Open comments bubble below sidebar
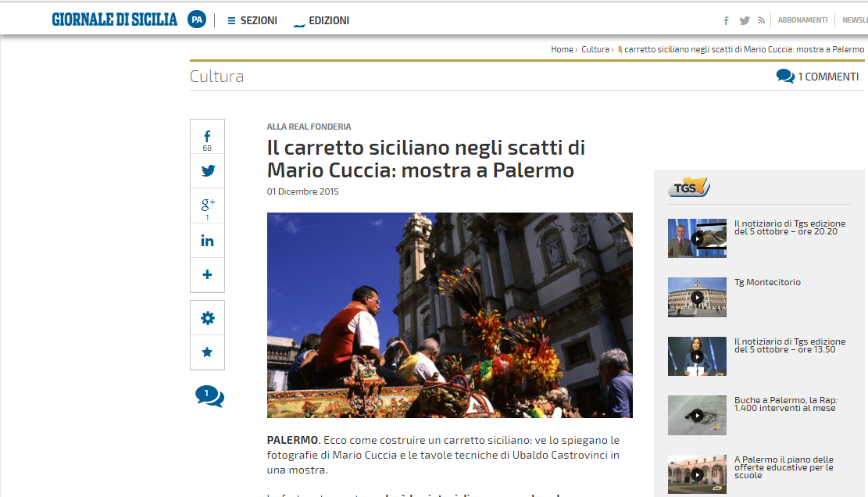The height and width of the screenshot is (497, 868). click(x=209, y=396)
